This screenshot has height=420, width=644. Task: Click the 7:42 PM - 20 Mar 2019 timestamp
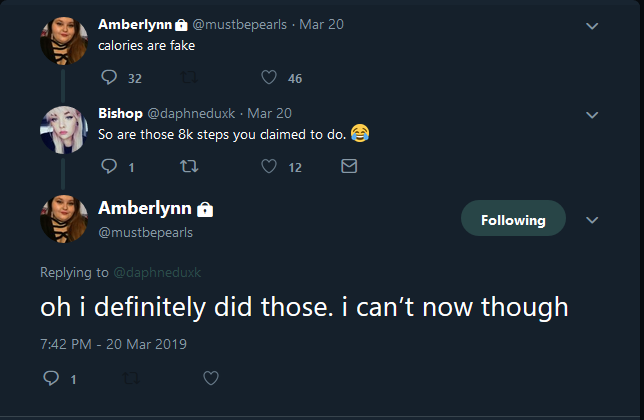click(x=113, y=344)
